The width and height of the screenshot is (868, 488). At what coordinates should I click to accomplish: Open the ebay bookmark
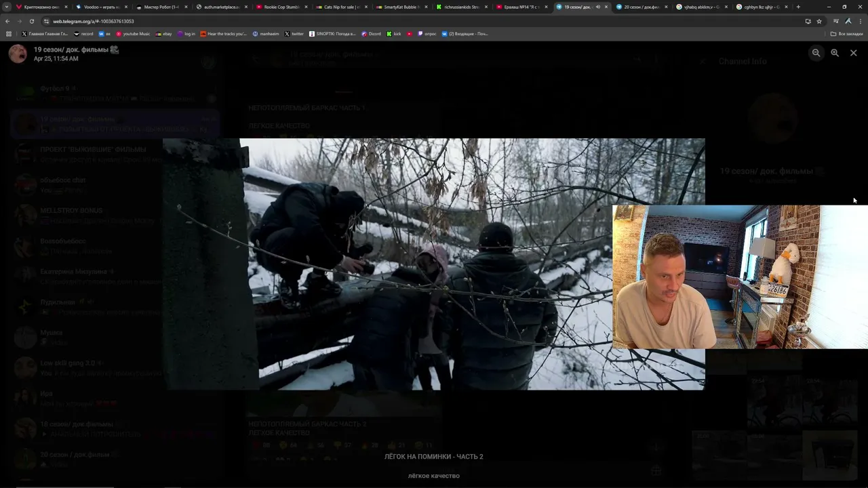point(163,33)
